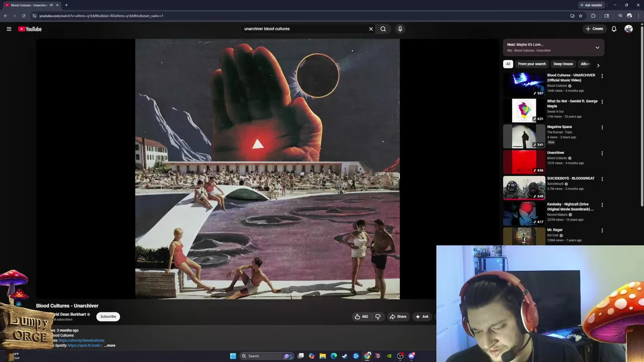Bookmark this page with star icon
The height and width of the screenshot is (362, 644).
[x=580, y=16]
